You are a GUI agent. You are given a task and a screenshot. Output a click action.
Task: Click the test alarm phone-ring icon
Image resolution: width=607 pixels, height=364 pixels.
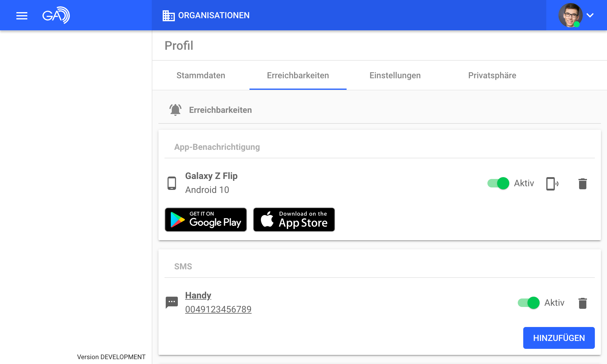[x=552, y=184]
